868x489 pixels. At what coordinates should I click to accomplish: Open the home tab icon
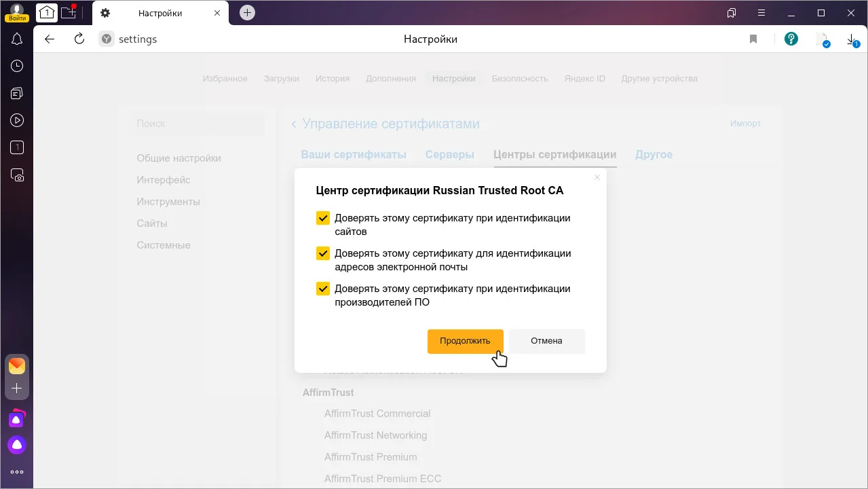click(46, 12)
